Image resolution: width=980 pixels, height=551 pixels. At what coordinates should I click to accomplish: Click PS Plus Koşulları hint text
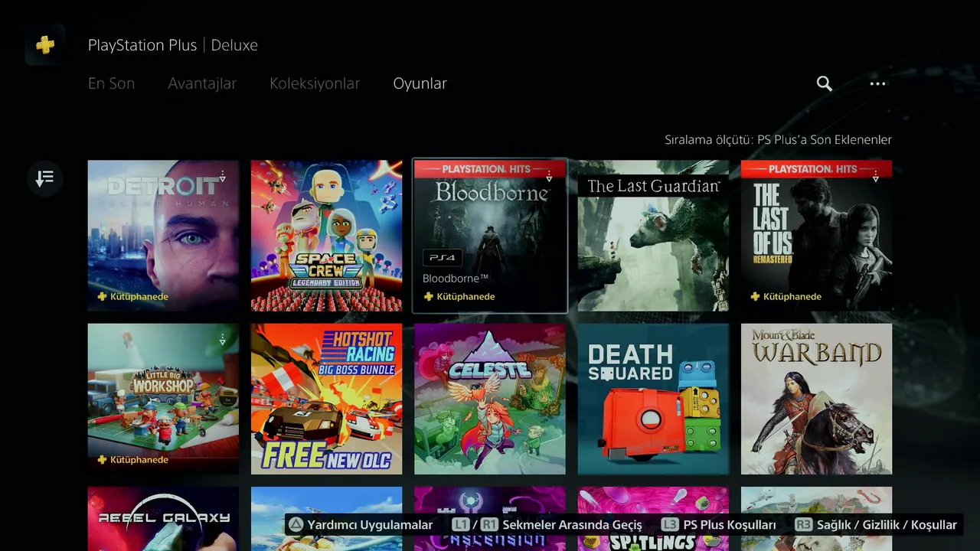pos(729,525)
